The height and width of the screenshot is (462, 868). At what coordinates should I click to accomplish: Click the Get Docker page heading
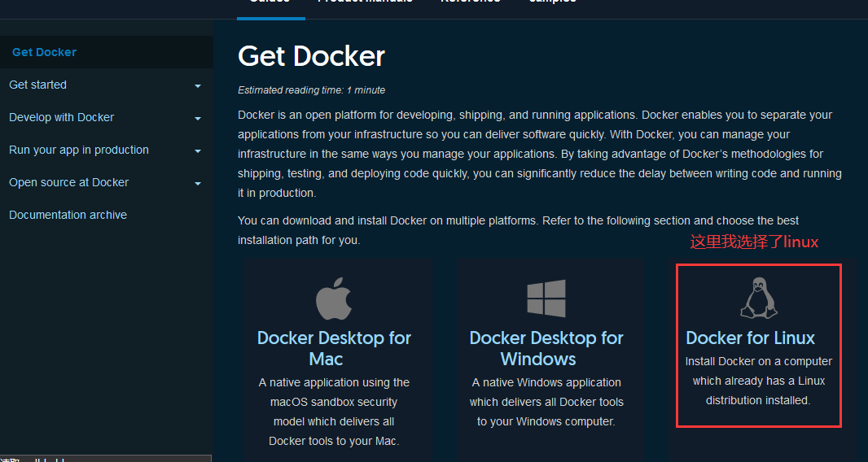[x=311, y=56]
